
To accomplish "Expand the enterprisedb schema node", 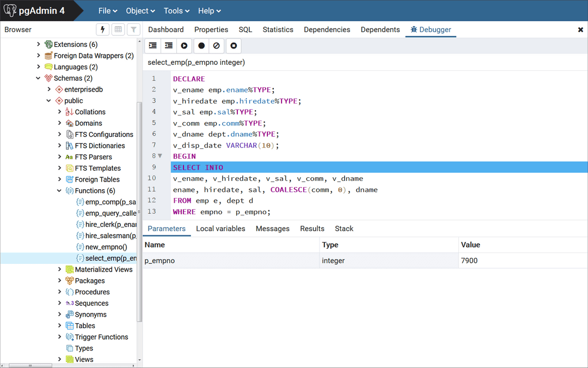I will tap(49, 89).
